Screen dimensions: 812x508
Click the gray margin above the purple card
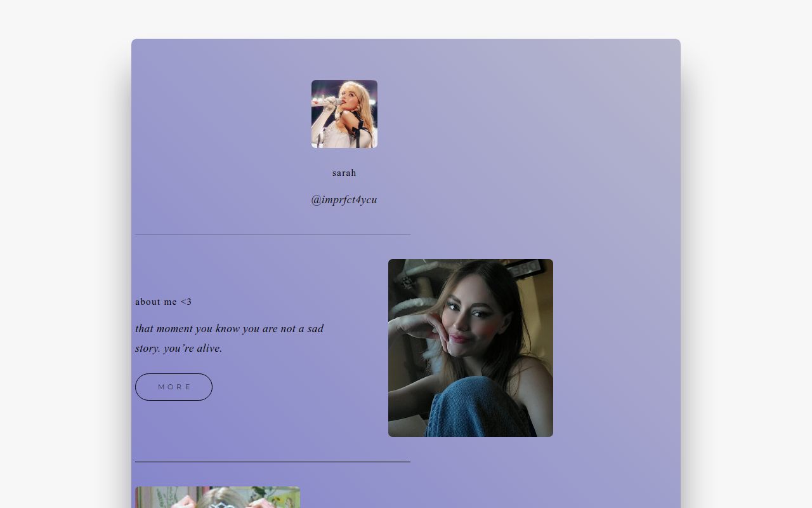click(x=406, y=19)
